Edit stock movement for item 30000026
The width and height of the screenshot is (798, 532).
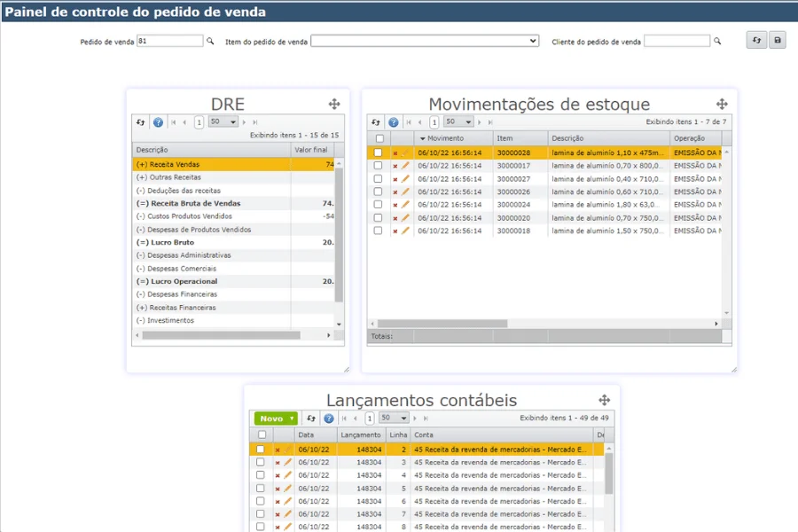(405, 192)
